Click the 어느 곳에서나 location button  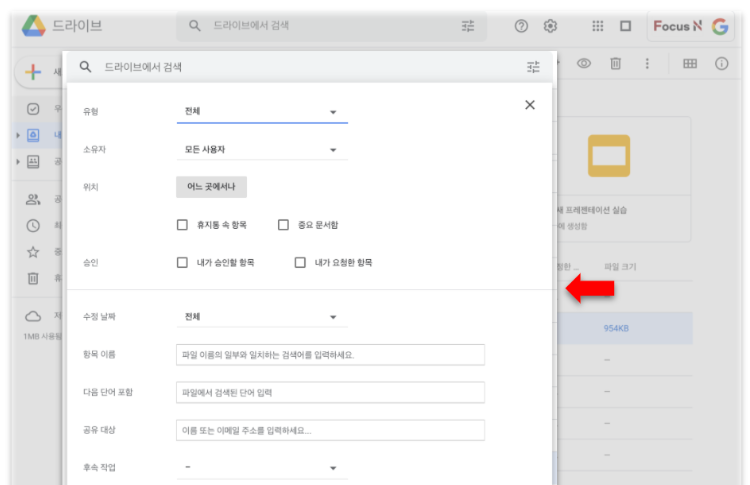pyautogui.click(x=211, y=187)
